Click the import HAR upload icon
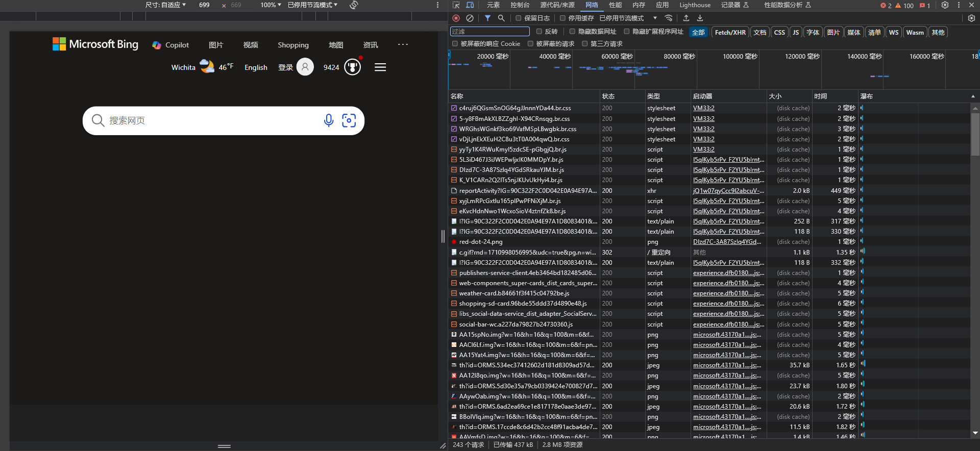The image size is (980, 451). pos(686,18)
